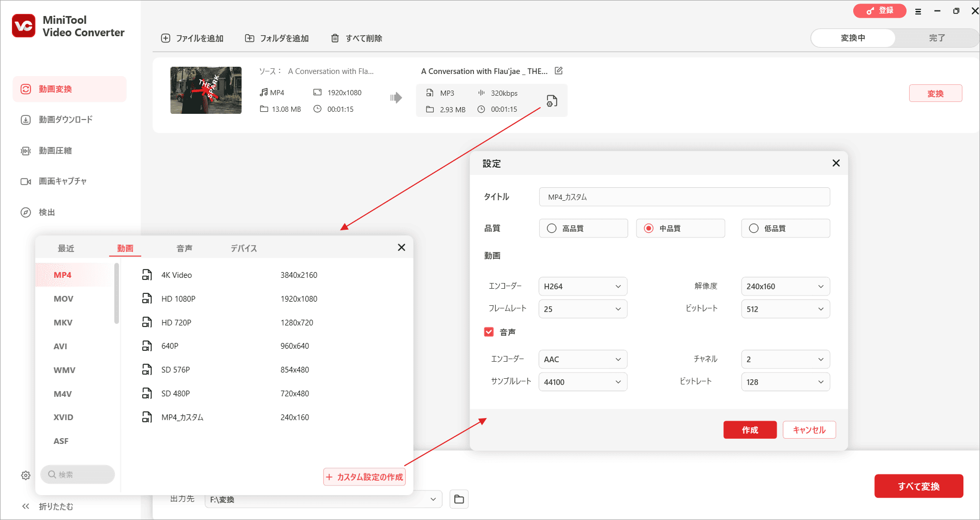The height and width of the screenshot is (520, 980).
Task: Open the hamburger menu icon
Action: point(918,11)
